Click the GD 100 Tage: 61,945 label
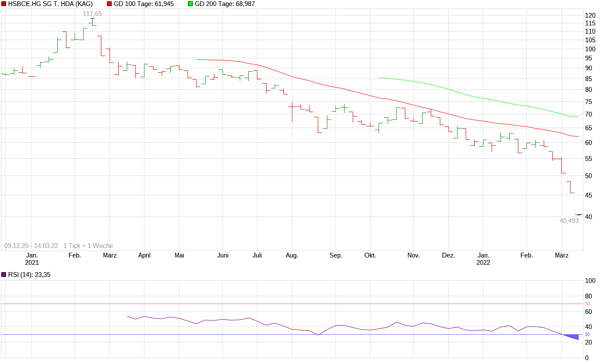This screenshot has width=608, height=364. pos(144,4)
